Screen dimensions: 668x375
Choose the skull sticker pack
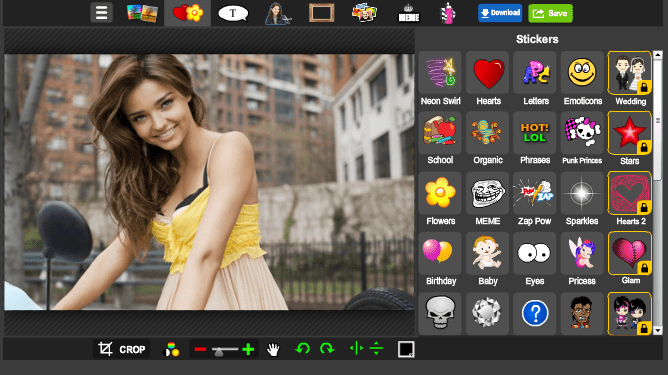[x=440, y=314]
